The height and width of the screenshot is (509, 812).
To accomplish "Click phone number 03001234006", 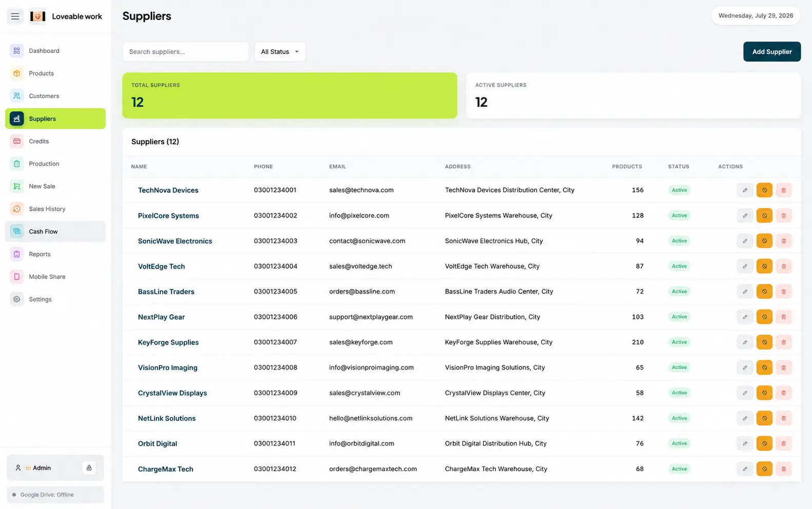I will coord(275,317).
